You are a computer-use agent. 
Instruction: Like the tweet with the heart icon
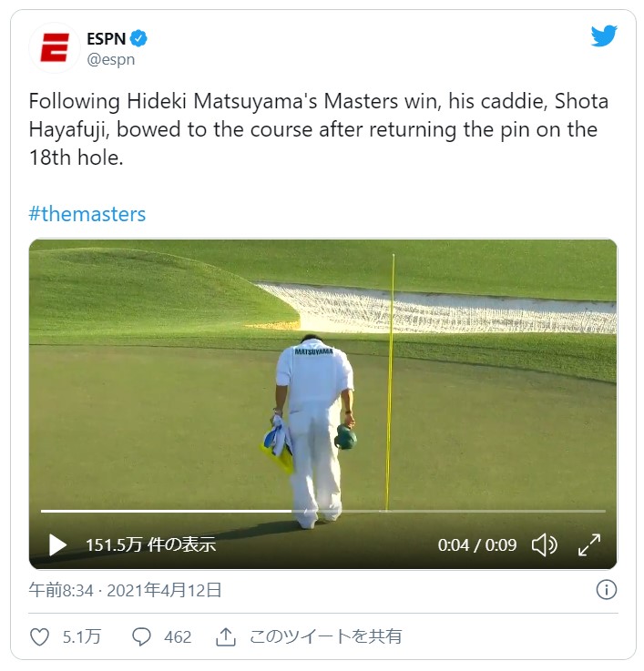(39, 636)
